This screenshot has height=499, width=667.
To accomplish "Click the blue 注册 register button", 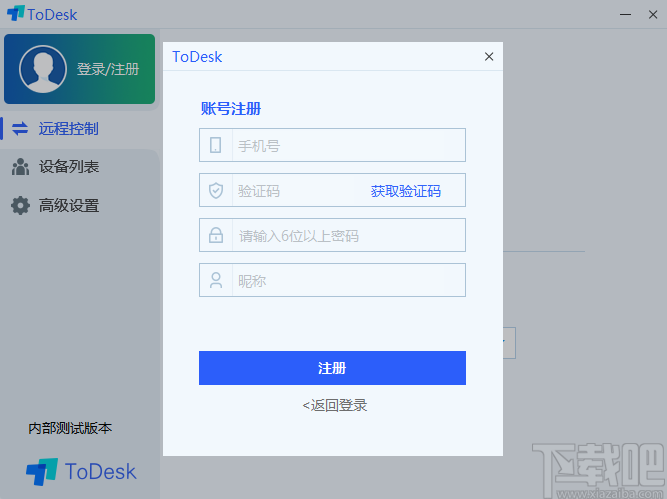I will [332, 368].
